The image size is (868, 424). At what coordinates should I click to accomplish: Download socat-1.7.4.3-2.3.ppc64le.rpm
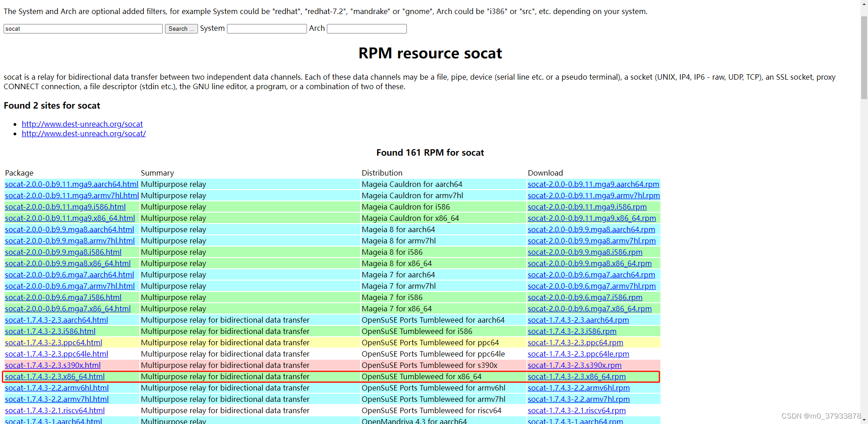pos(578,354)
